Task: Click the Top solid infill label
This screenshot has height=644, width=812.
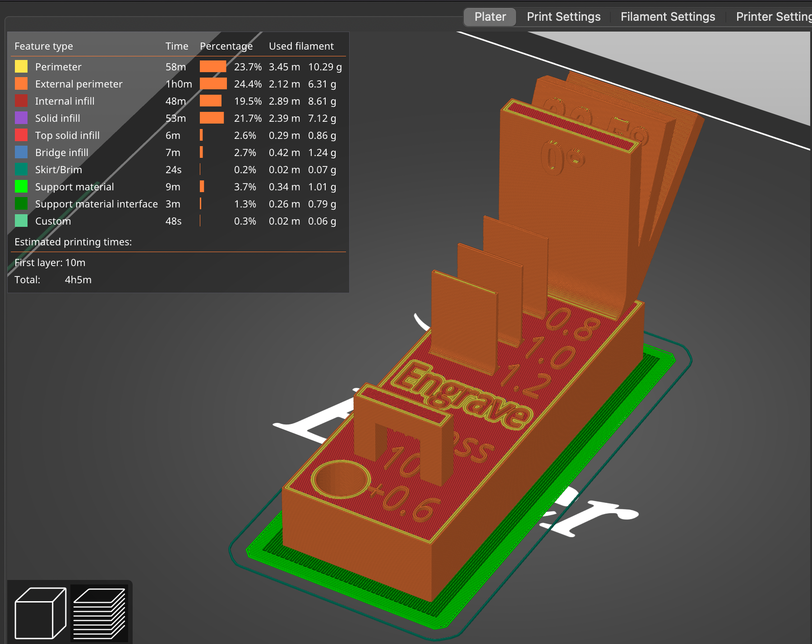Action: (x=68, y=135)
